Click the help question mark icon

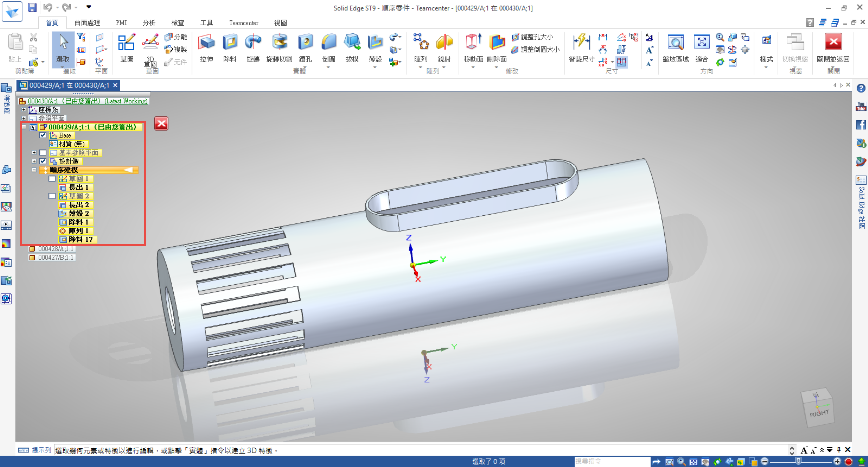[861, 88]
